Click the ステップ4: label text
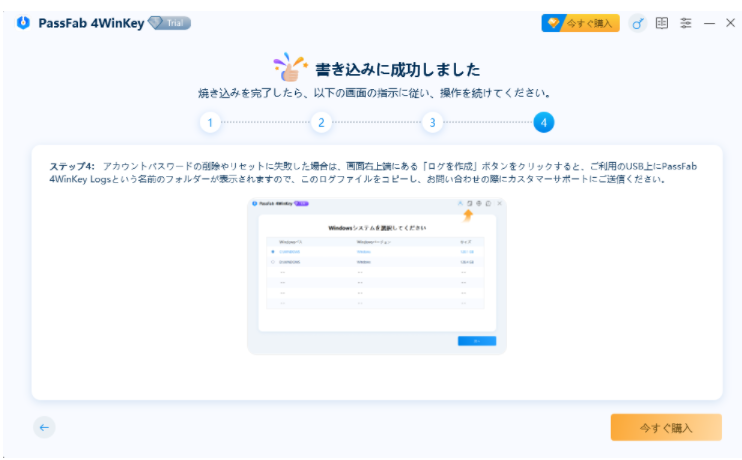This screenshot has width=742, height=460. click(x=72, y=166)
